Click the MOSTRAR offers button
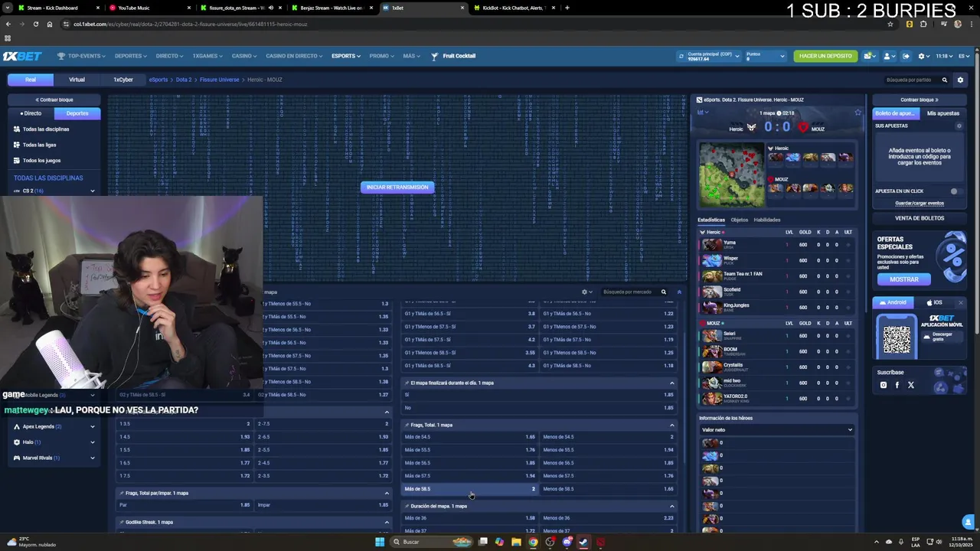The width and height of the screenshot is (980, 551). 903,279
